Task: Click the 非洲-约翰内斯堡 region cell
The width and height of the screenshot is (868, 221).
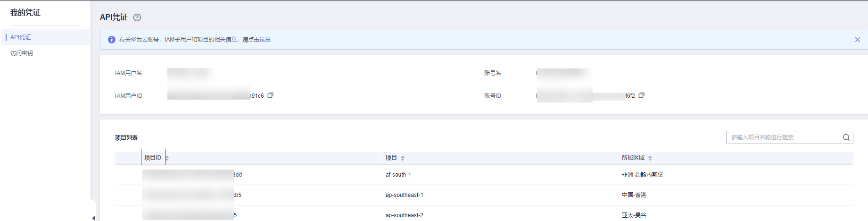Action: click(x=643, y=175)
